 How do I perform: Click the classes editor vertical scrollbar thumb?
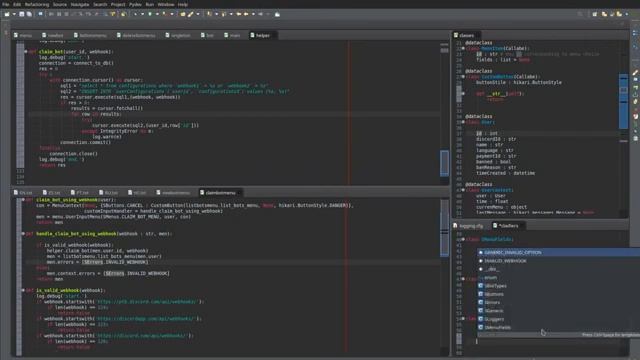(623, 101)
